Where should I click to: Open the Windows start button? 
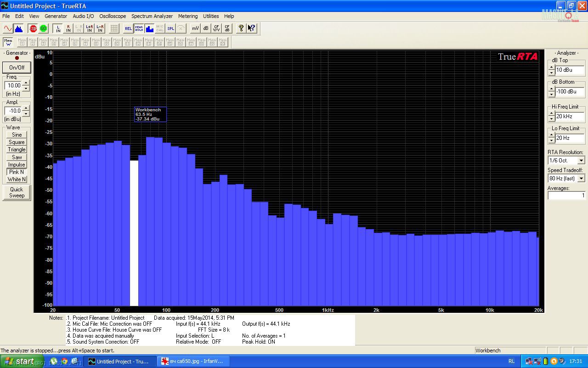(x=22, y=362)
